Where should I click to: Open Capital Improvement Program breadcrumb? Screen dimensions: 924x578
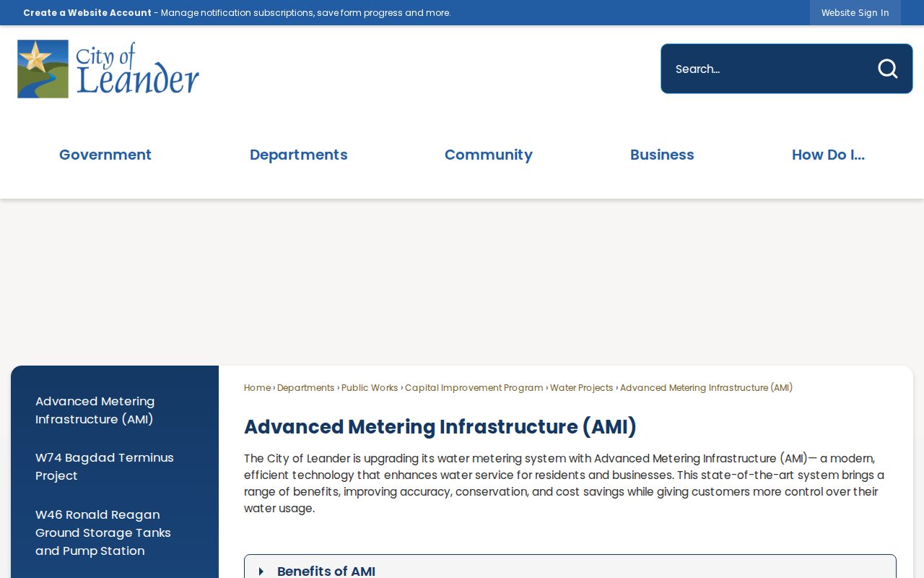click(x=474, y=388)
